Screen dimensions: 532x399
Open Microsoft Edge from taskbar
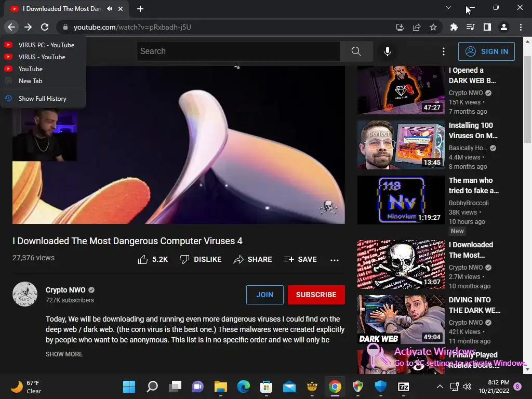[244, 387]
